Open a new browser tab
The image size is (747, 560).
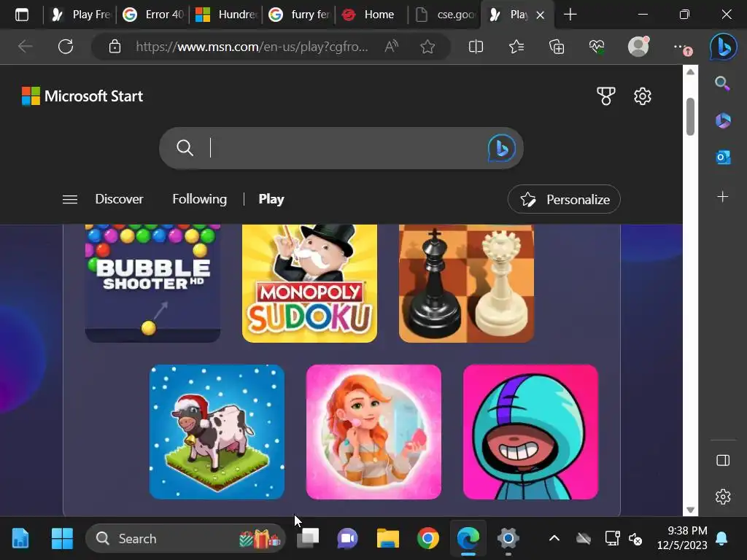[x=570, y=15]
